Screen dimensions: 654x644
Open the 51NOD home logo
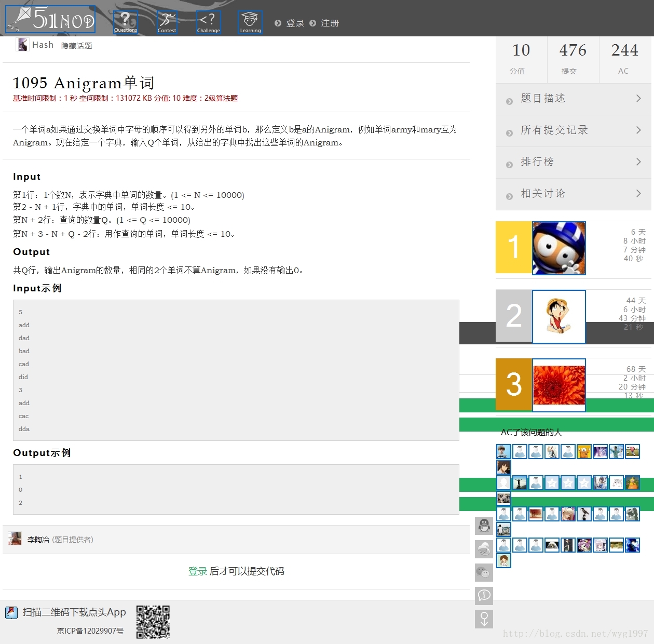pos(50,19)
